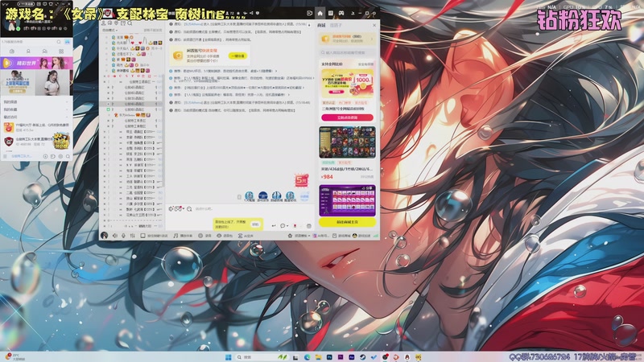Viewport: 644px width, 362px height.
Task: Click the first round game badge above chat input
Action: click(250, 196)
